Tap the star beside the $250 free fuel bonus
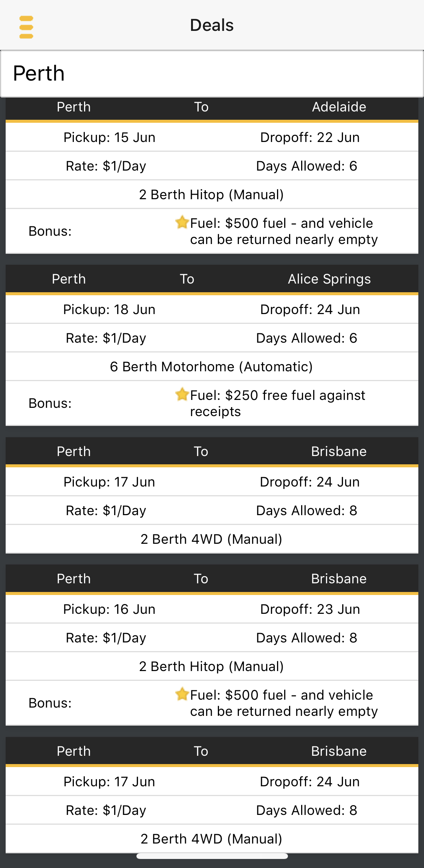The width and height of the screenshot is (424, 868). (x=182, y=394)
